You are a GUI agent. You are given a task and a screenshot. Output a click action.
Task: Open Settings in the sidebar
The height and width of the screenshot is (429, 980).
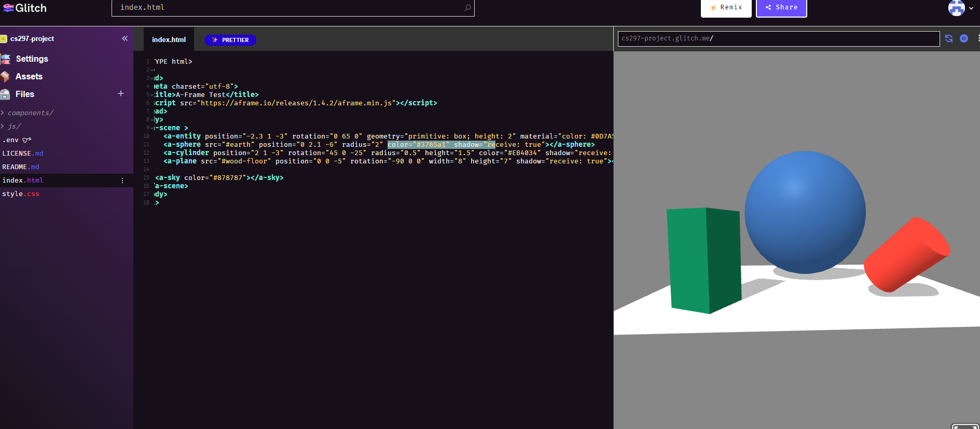click(x=32, y=59)
